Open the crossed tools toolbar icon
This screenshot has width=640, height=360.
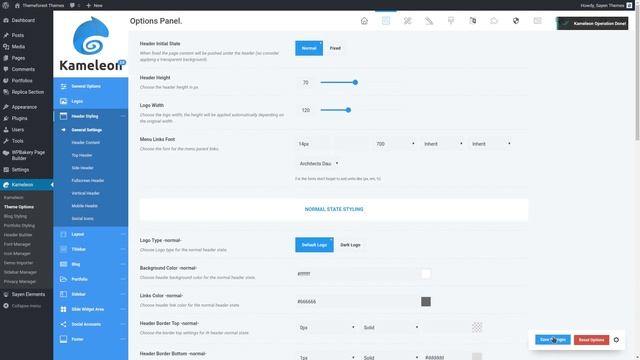coord(407,21)
